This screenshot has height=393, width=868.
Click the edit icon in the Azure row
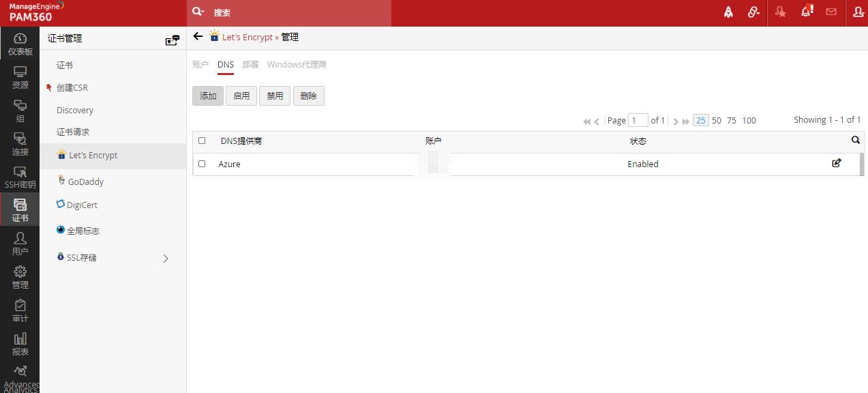[837, 163]
